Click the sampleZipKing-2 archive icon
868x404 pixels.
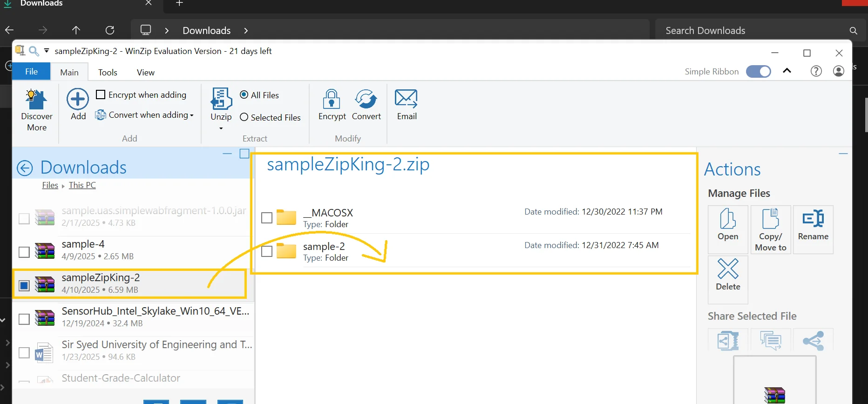click(45, 284)
